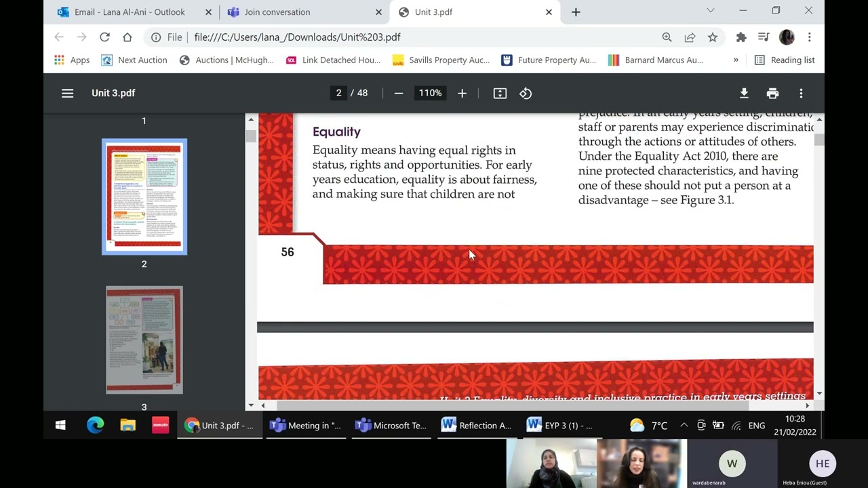Viewport: 868px width, 488px height.
Task: Open the Barnard Marcus Au... bookmark
Action: click(x=656, y=60)
